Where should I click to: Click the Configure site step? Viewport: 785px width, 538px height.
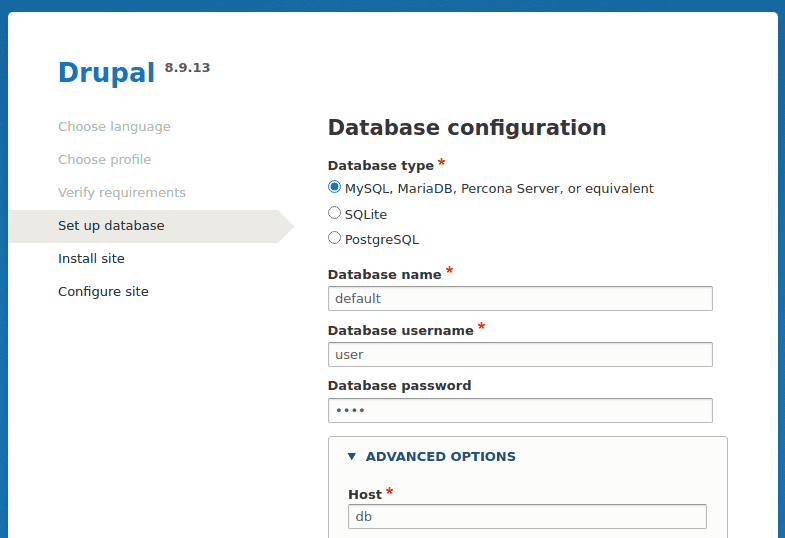pos(103,292)
